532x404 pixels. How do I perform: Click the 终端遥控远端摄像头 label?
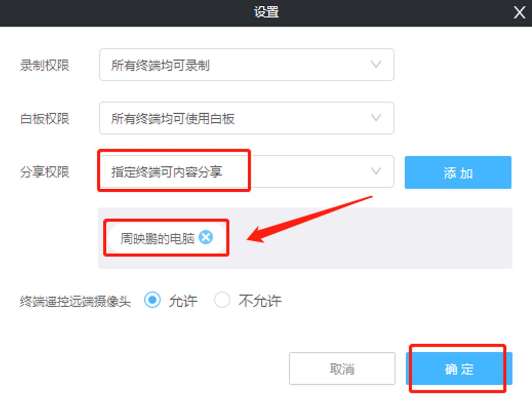click(x=75, y=301)
